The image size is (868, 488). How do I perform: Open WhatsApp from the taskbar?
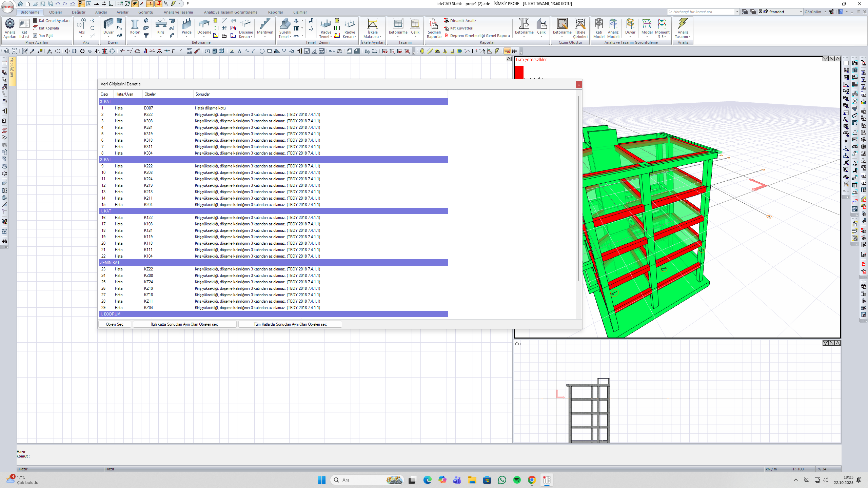coord(502,480)
